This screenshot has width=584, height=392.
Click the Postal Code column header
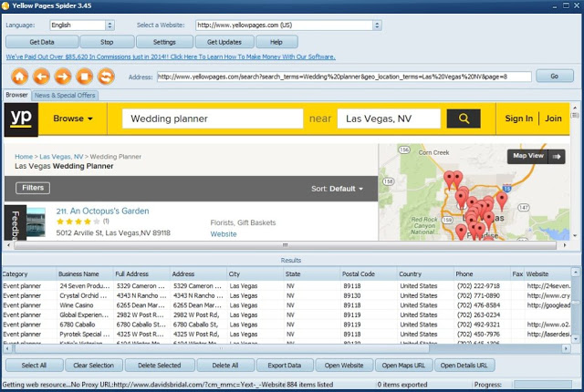[369, 274]
